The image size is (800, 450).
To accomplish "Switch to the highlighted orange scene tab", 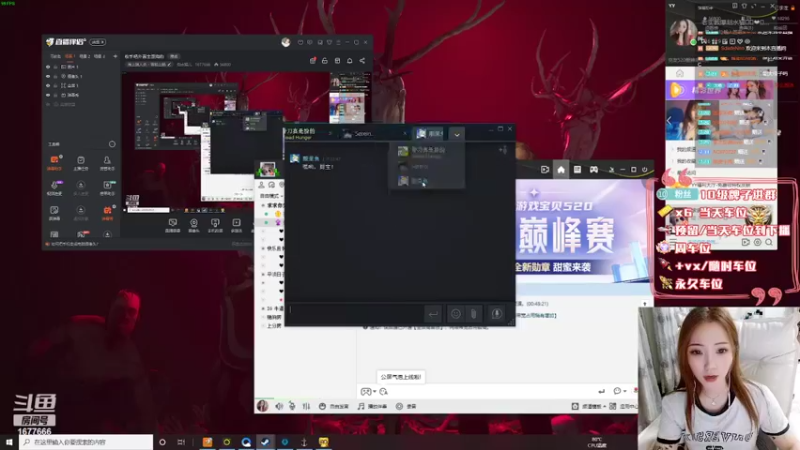I will tap(70, 56).
